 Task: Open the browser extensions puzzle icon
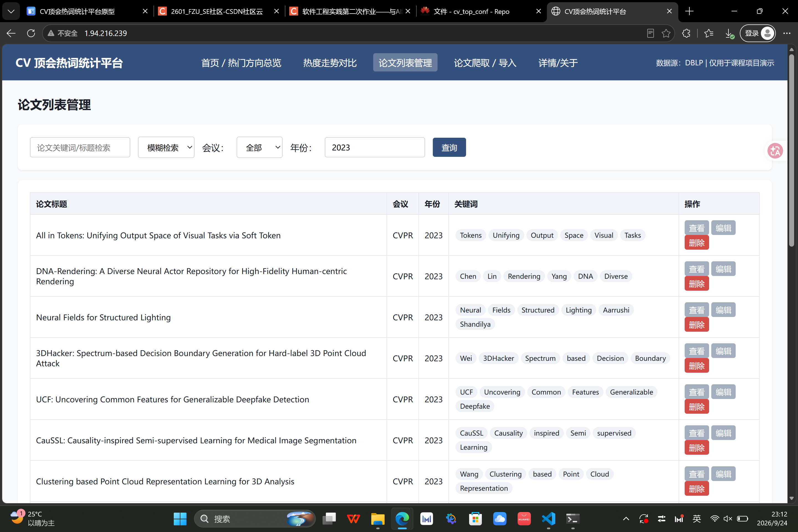(x=686, y=33)
